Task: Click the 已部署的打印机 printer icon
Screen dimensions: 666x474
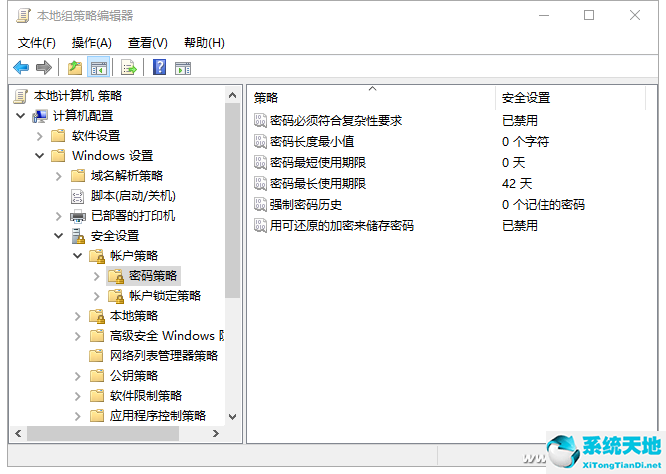Action: (x=78, y=216)
